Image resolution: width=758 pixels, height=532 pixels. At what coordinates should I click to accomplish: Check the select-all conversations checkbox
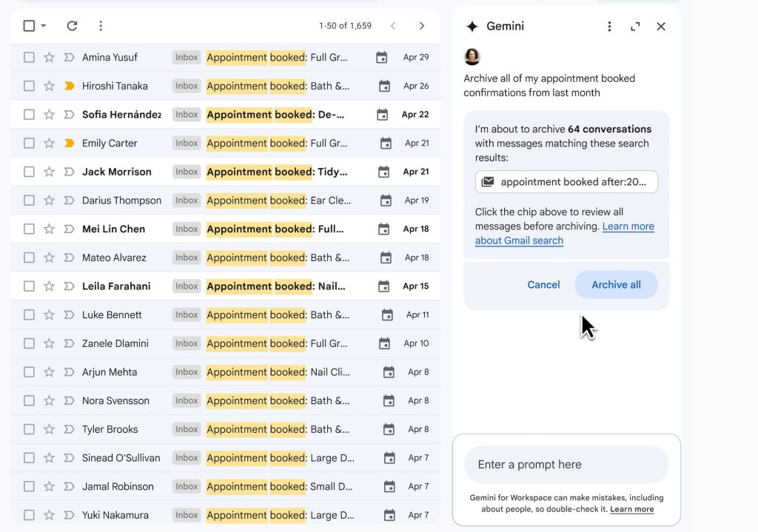28,25
